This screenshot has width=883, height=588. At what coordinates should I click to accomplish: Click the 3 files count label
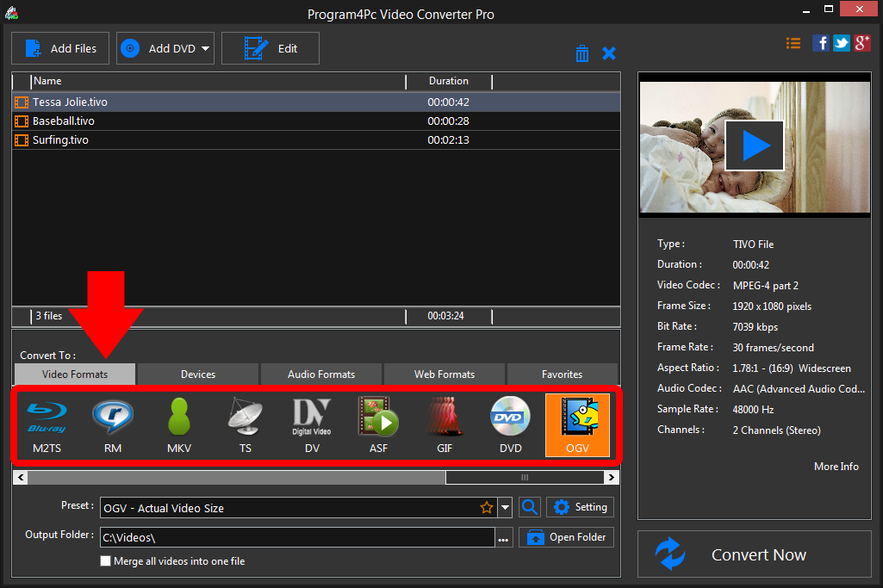pos(49,316)
